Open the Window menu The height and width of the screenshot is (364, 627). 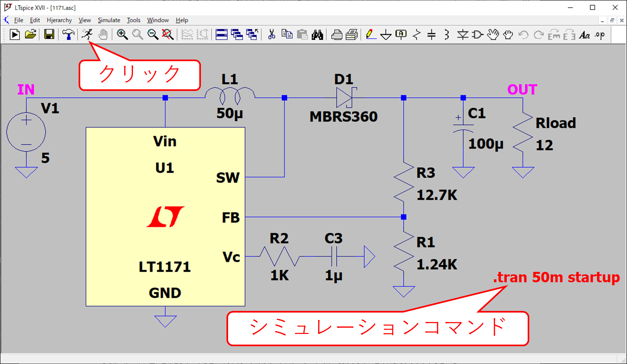click(158, 20)
